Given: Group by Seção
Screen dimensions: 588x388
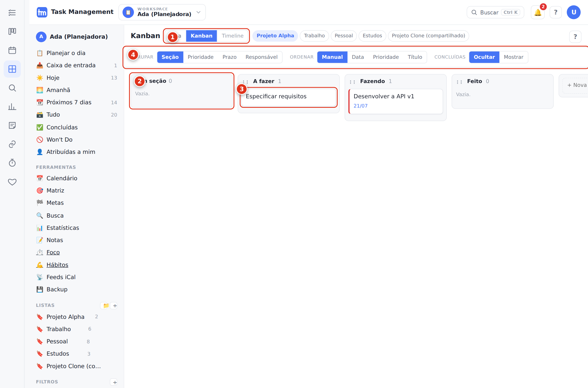Looking at the screenshot, I should tap(170, 57).
